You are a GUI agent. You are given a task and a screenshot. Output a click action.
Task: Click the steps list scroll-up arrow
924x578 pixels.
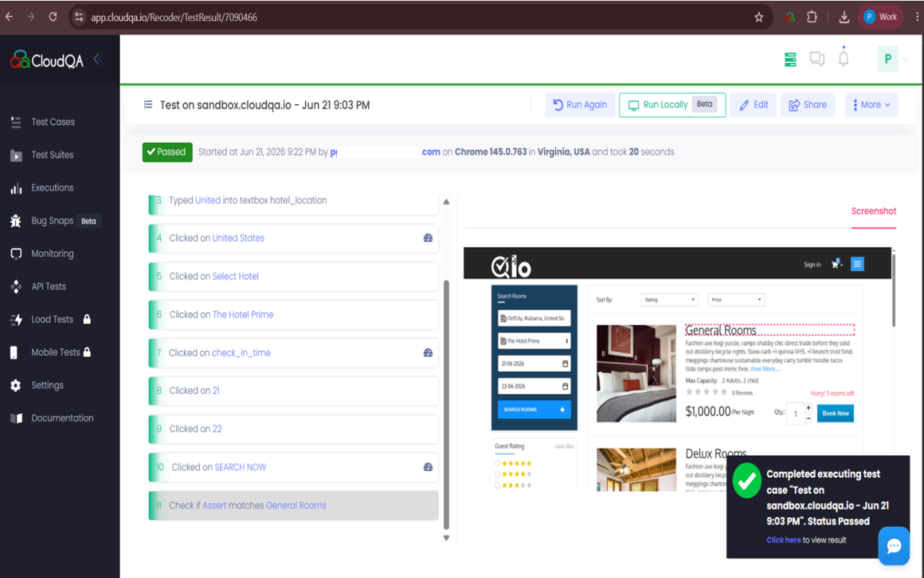[446, 202]
